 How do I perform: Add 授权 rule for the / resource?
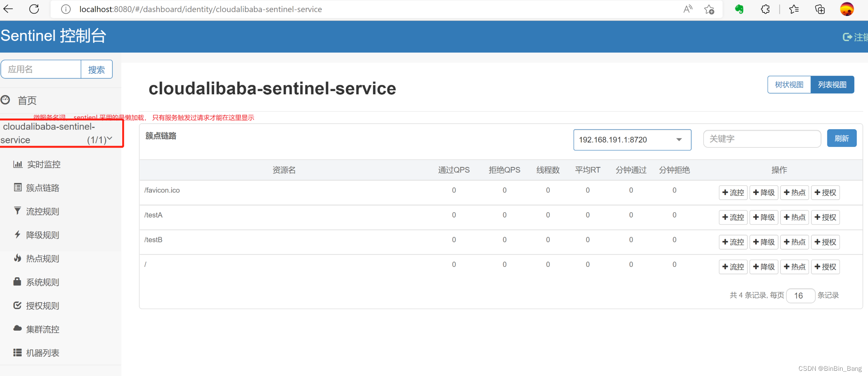[x=825, y=267]
